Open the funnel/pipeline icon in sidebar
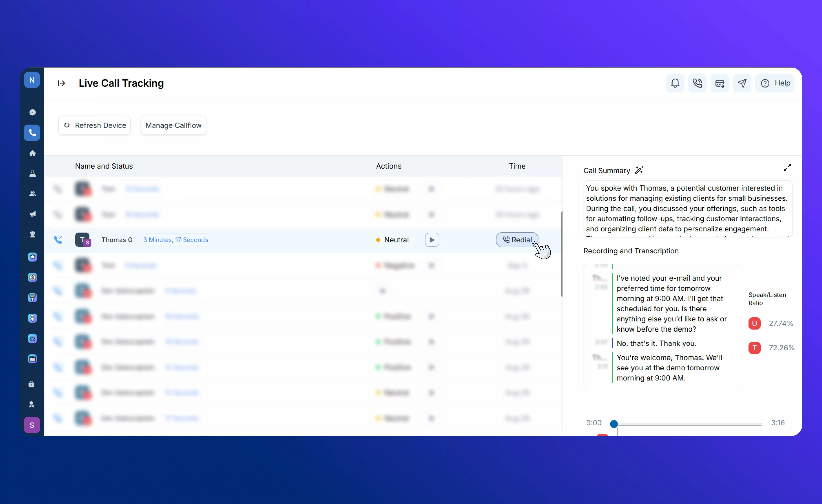This screenshot has width=822, height=504. pyautogui.click(x=32, y=298)
